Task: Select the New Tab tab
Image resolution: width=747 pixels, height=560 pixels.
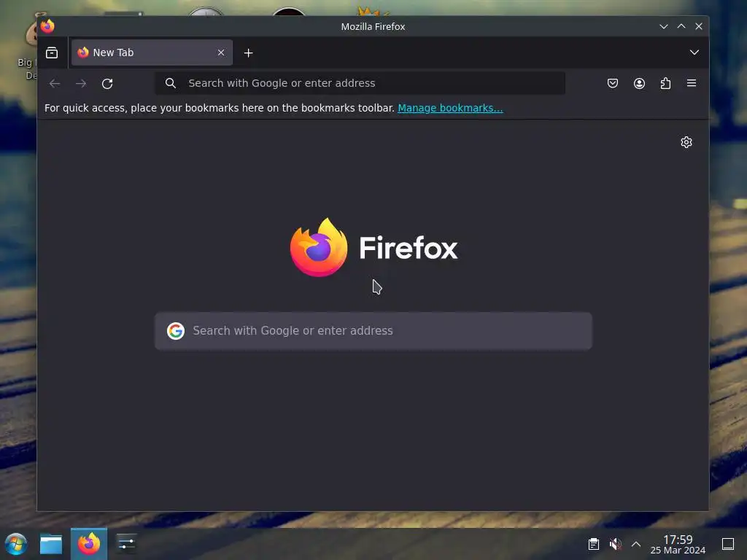Action: [152, 52]
